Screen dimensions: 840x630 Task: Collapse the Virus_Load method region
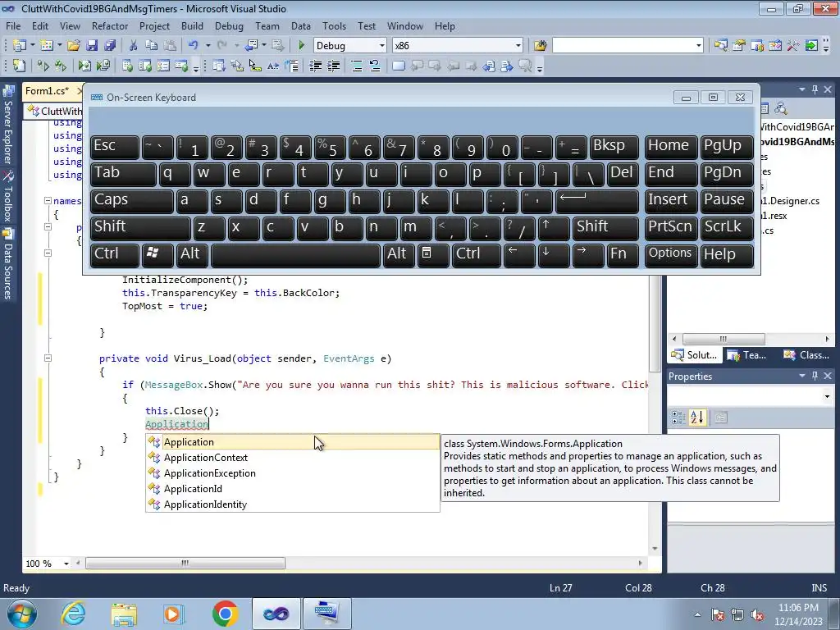click(48, 358)
